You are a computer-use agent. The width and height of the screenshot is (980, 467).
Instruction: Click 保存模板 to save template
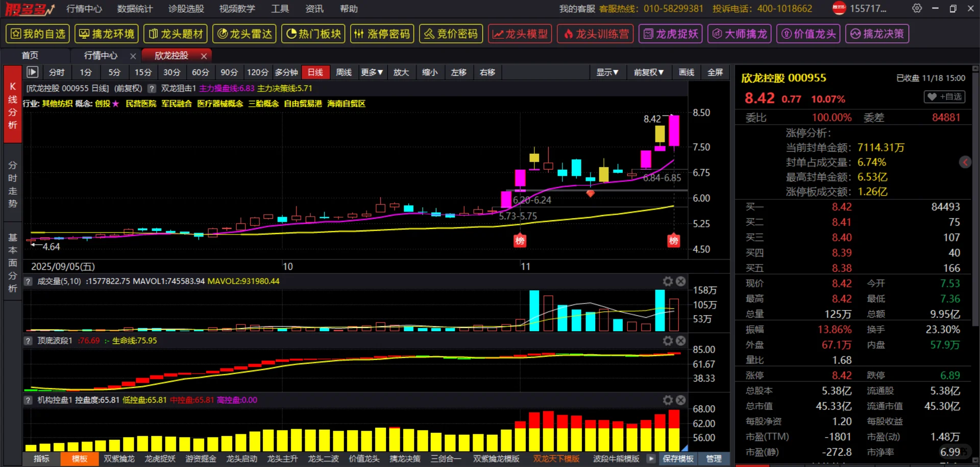click(x=678, y=459)
